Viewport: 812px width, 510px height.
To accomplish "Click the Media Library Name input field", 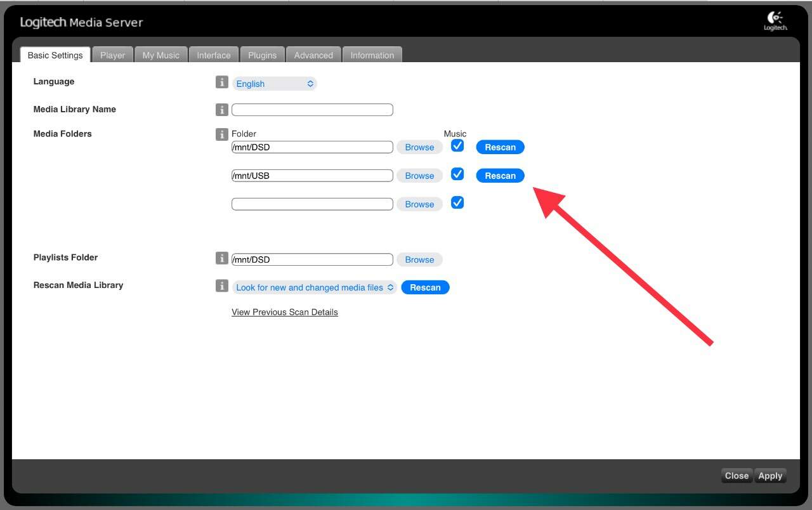I will (x=312, y=110).
